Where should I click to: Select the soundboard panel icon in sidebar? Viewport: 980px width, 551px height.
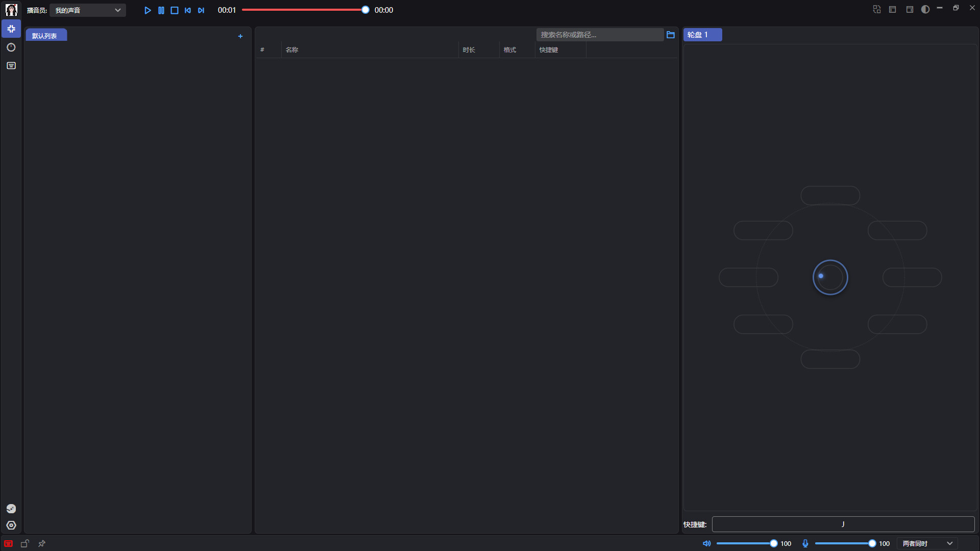pos(11,29)
